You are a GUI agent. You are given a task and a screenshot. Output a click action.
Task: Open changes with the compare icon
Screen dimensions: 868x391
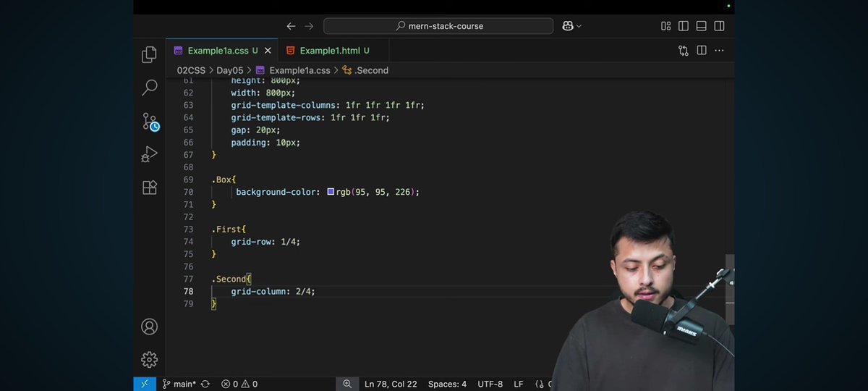point(684,51)
